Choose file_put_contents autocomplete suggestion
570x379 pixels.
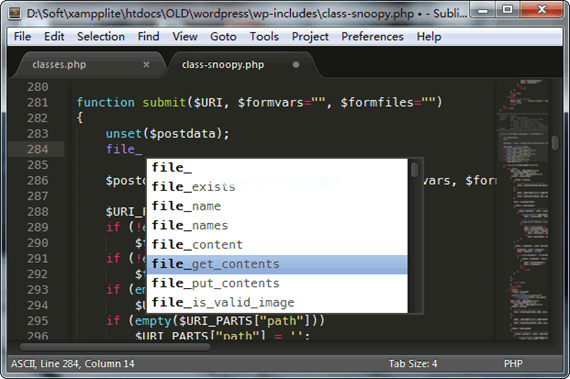(x=277, y=283)
